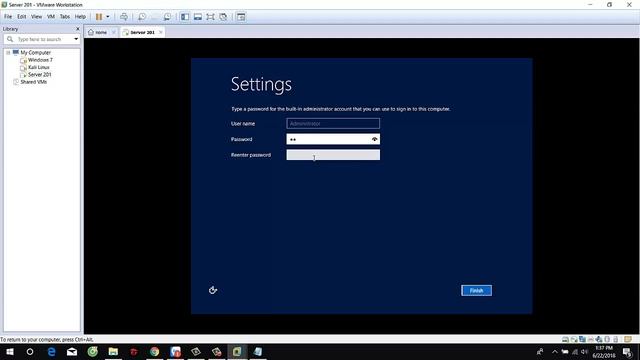Click the sound card status bar icon

pyautogui.click(x=599, y=339)
